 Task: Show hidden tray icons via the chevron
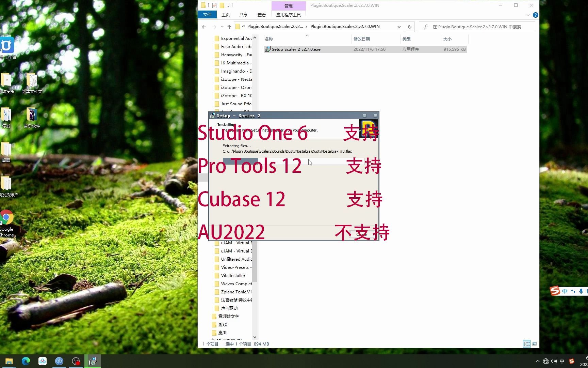tap(538, 361)
